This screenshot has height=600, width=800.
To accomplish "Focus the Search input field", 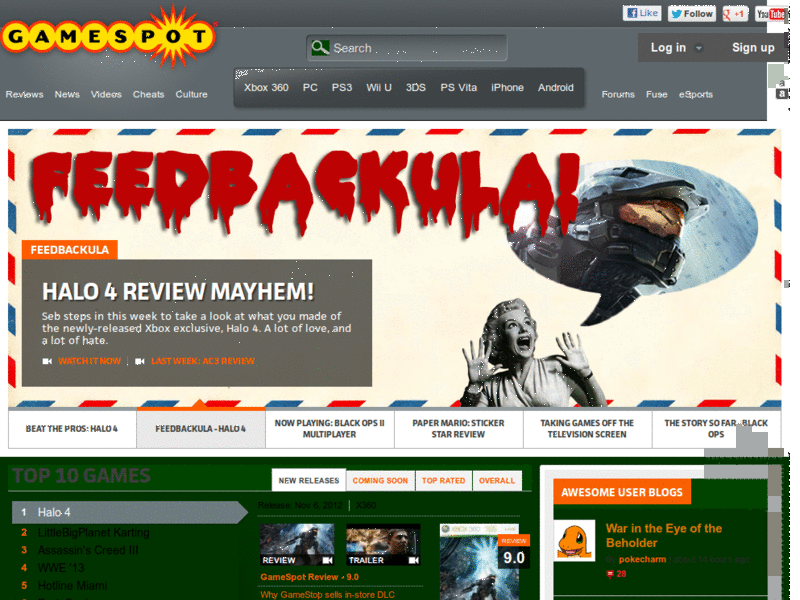I will click(x=407, y=48).
